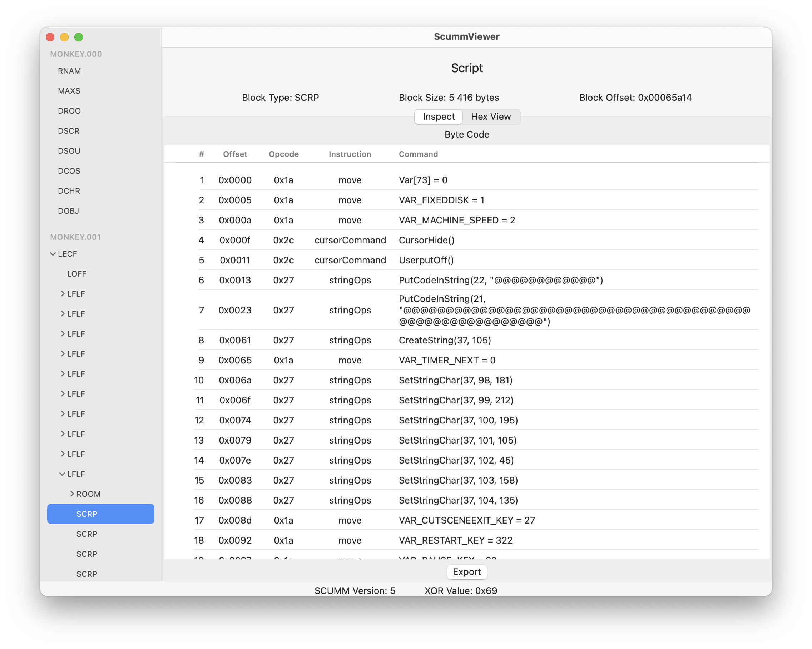Select the DCHR sidebar entry
The width and height of the screenshot is (812, 649).
pos(69,191)
